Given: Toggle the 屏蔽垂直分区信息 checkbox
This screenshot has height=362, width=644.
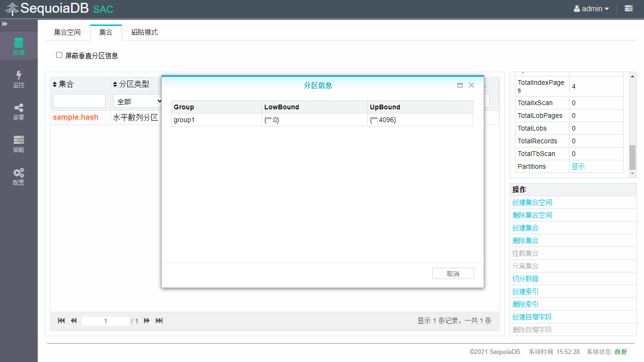Looking at the screenshot, I should click(x=59, y=55).
